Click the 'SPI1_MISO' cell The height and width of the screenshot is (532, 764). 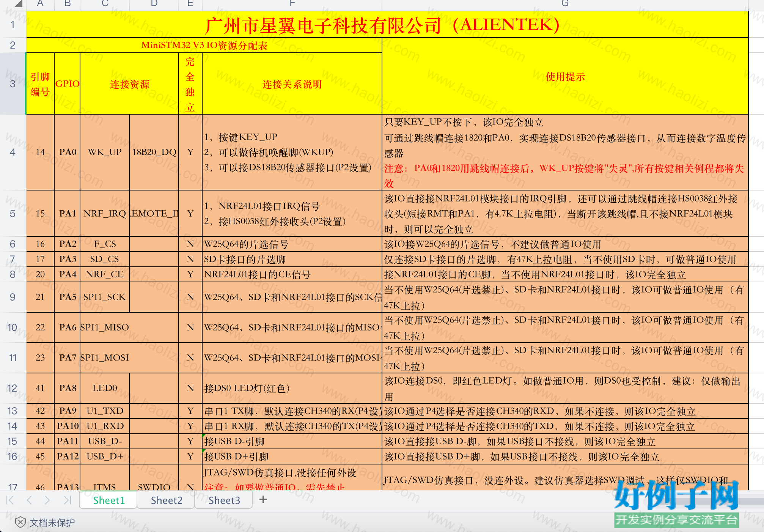105,327
